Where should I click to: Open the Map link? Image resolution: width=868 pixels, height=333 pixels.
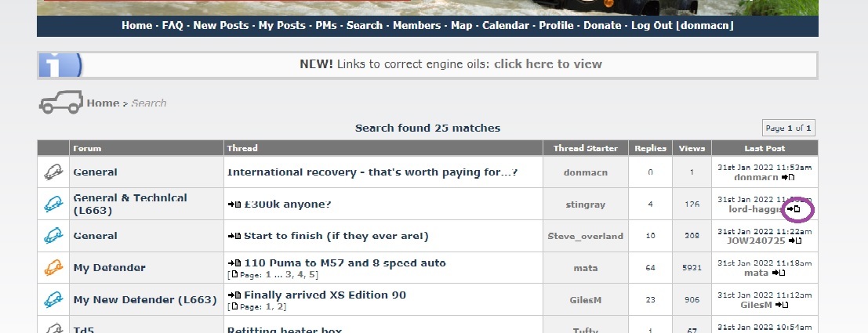tap(462, 25)
